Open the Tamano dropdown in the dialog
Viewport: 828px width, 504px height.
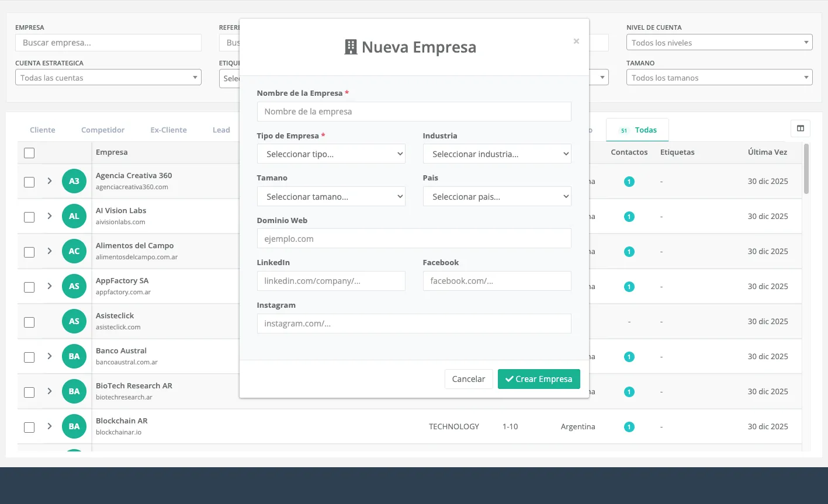pyautogui.click(x=331, y=197)
